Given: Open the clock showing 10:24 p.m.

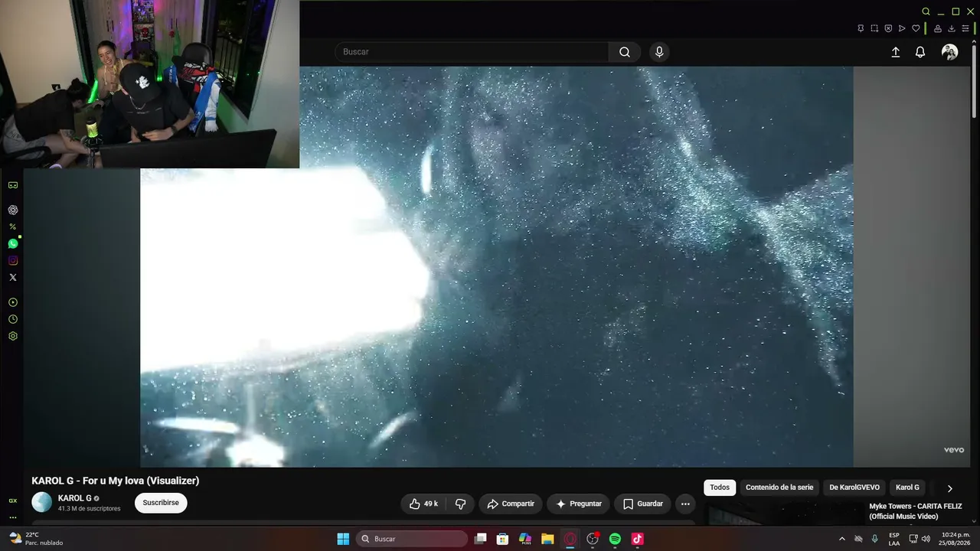Looking at the screenshot, I should tap(955, 539).
